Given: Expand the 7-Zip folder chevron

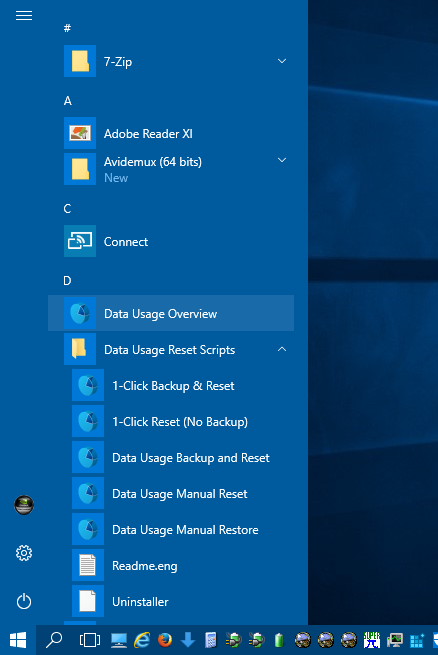Looking at the screenshot, I should pos(282,61).
